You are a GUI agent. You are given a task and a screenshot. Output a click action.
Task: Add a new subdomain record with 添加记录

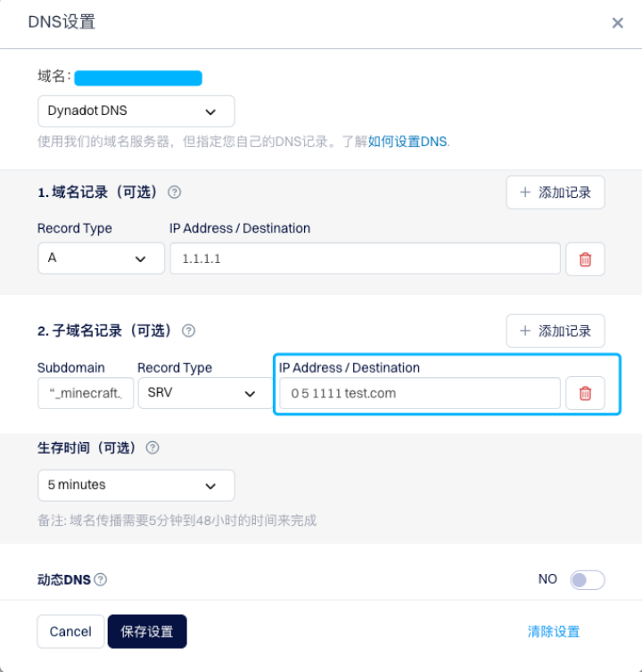555,331
